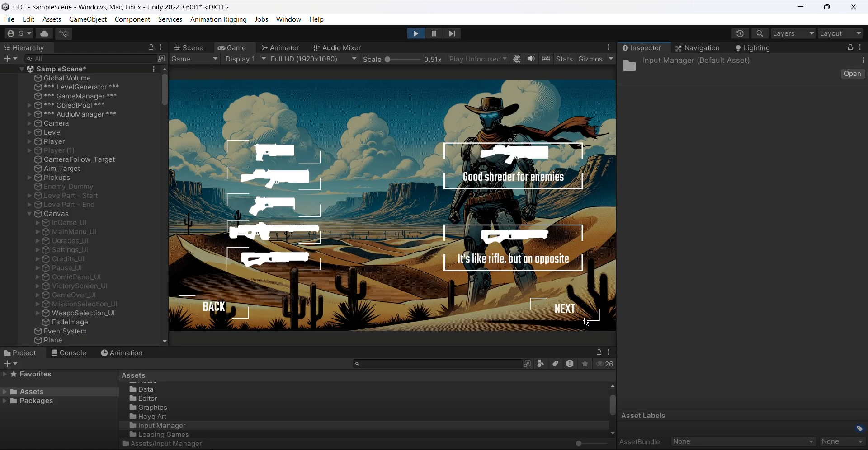The width and height of the screenshot is (868, 450).
Task: Open the Inspector component options dots
Action: click(863, 61)
